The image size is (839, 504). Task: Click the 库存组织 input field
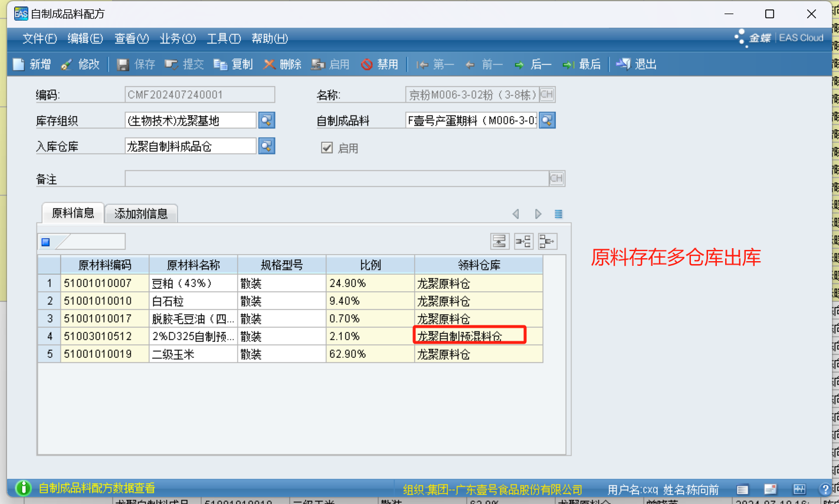click(190, 120)
